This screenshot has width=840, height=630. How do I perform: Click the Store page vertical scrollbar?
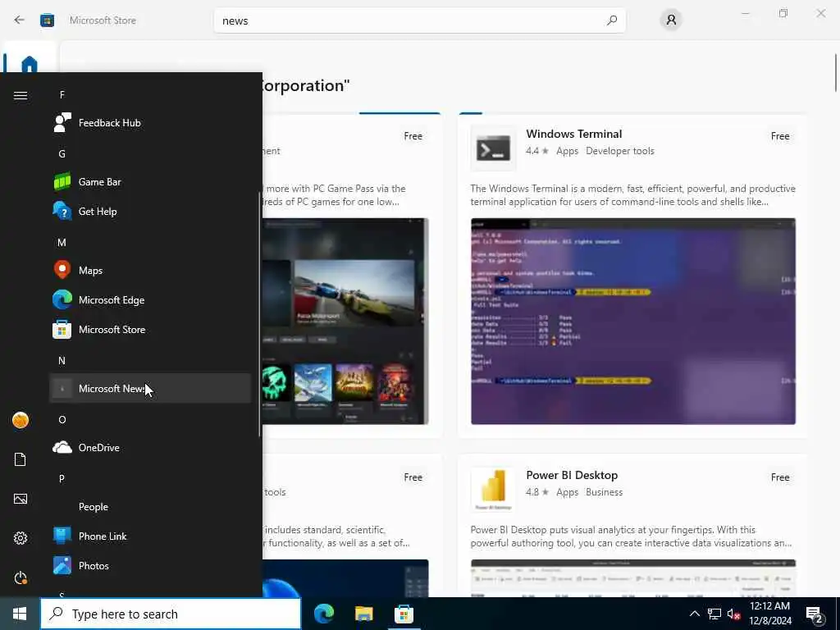pos(836,72)
